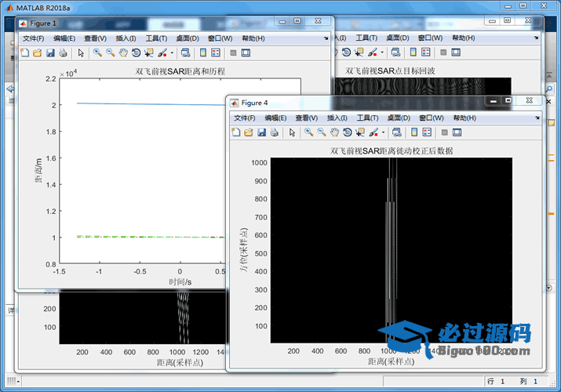Viewport: 561px width, 392px height.
Task: Open 文件(F) menu in Figure 1
Action: coord(33,38)
